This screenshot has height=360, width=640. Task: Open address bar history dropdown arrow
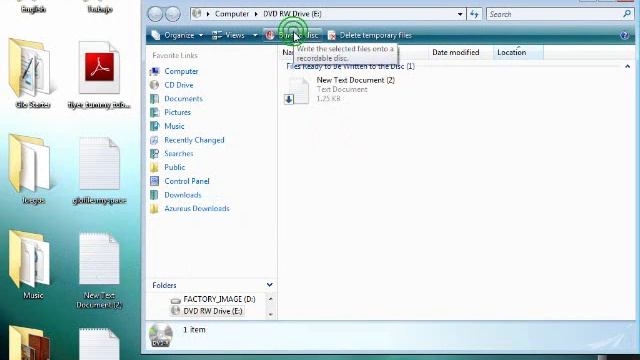click(x=460, y=14)
